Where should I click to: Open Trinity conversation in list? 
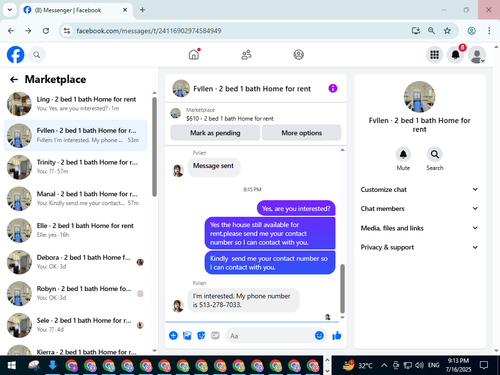coord(76,167)
